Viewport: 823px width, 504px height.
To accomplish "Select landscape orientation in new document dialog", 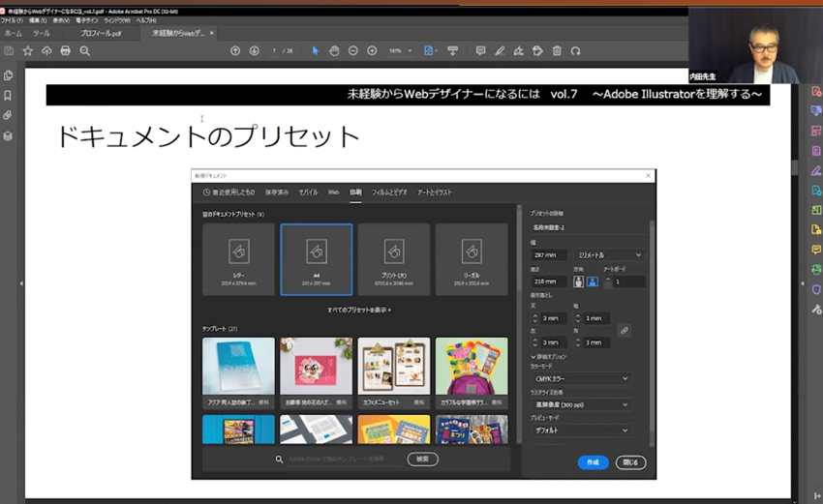I will pyautogui.click(x=593, y=282).
